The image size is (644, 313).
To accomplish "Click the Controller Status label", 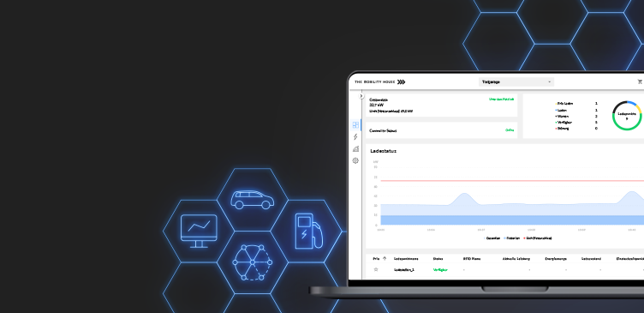I will click(383, 131).
